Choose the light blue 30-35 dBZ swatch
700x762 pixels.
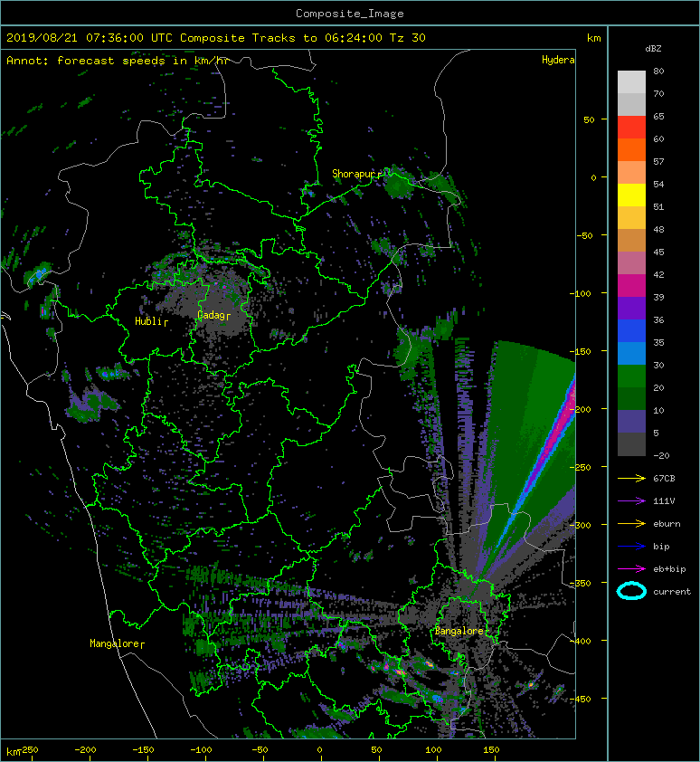631,354
